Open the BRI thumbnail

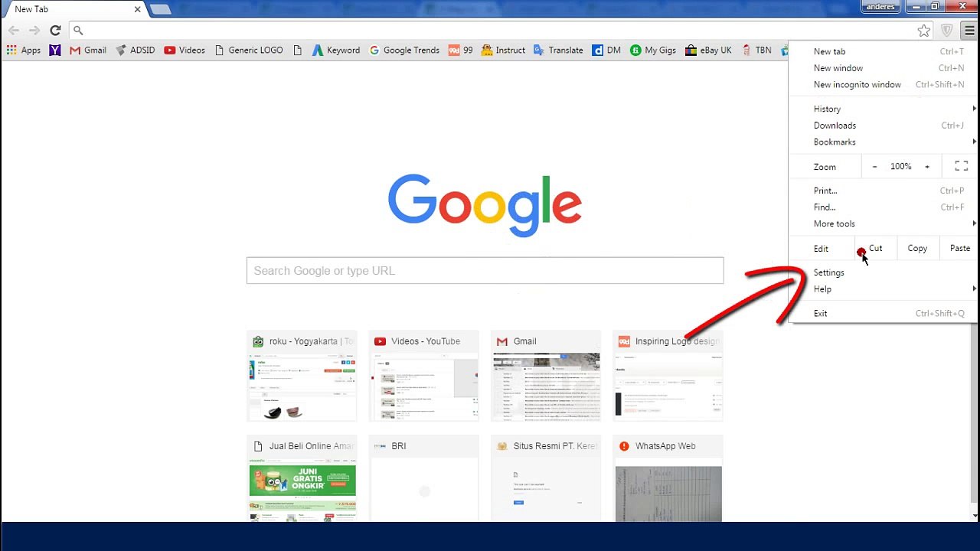click(423, 479)
